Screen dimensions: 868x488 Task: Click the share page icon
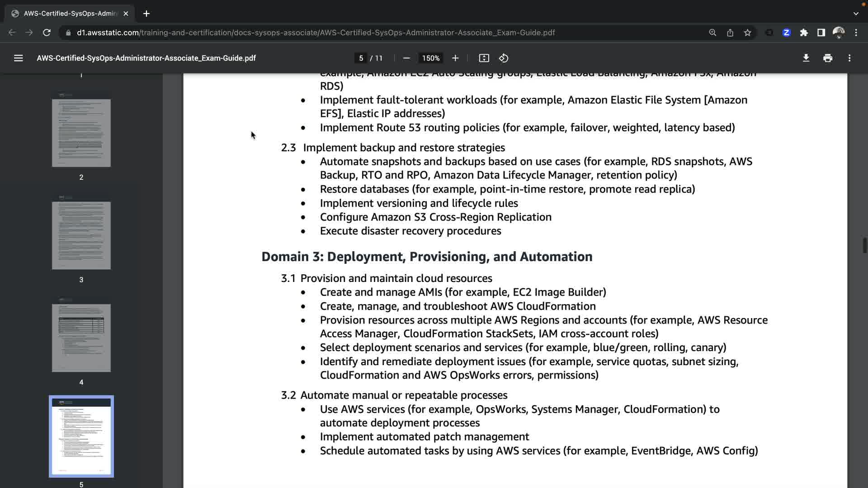(x=730, y=33)
